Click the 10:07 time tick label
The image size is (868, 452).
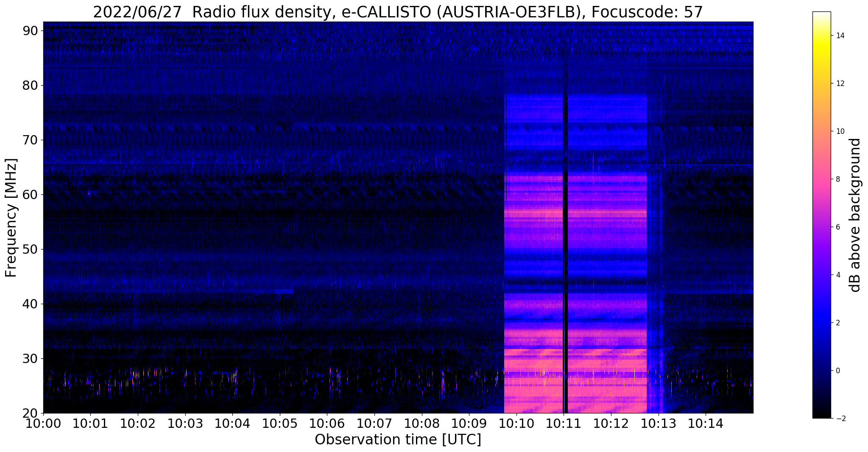(374, 423)
